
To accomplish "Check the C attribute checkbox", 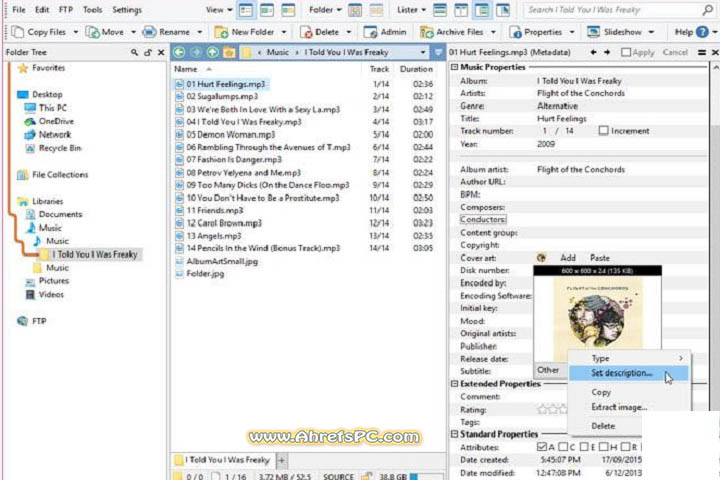I will point(563,447).
